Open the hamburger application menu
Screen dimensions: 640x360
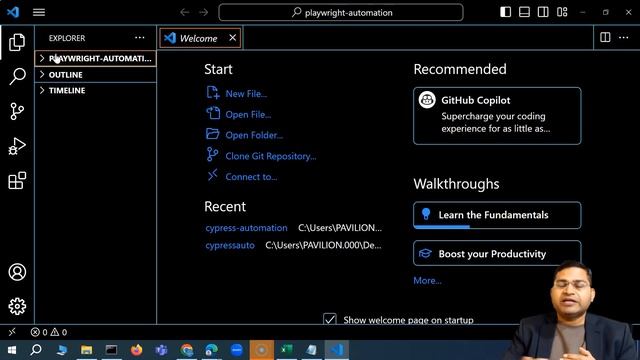(39, 12)
